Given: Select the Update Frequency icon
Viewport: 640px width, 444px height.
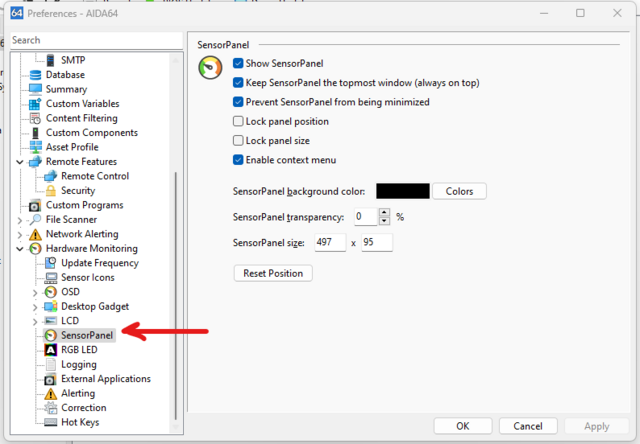Looking at the screenshot, I should pyautogui.click(x=51, y=263).
